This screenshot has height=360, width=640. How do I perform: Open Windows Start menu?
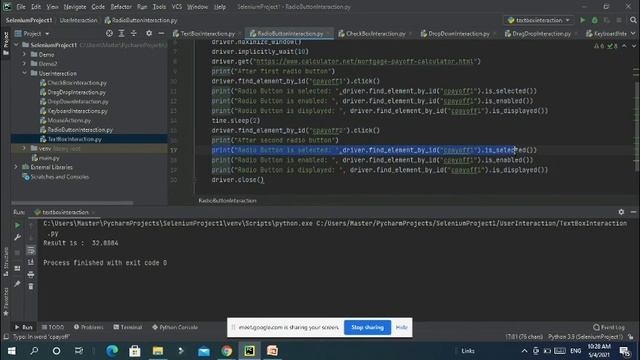tap(11, 351)
